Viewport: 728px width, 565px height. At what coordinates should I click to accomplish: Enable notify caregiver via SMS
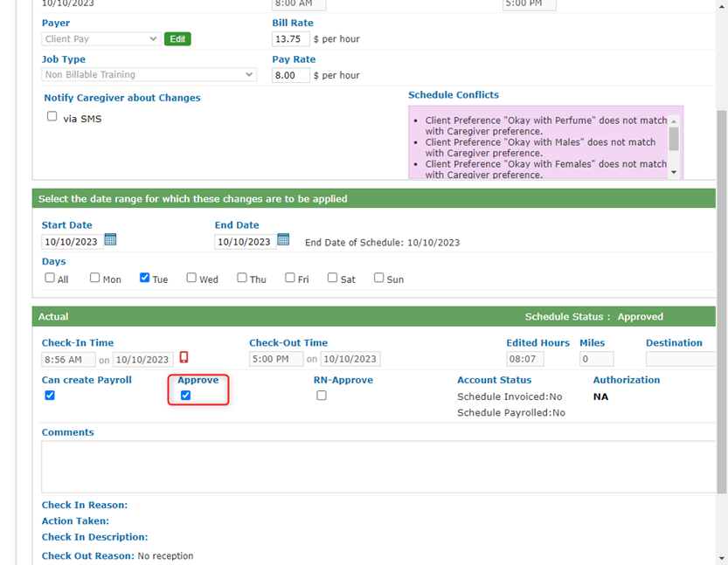click(52, 117)
